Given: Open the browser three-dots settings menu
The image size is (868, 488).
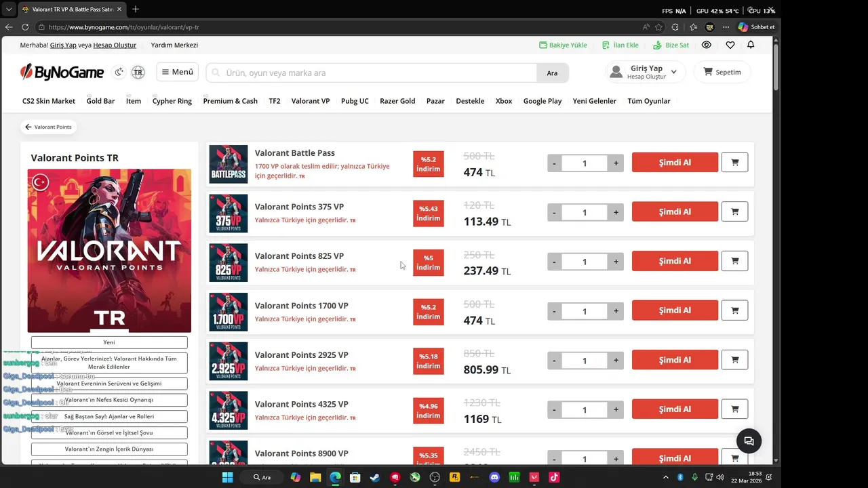Looking at the screenshot, I should pos(726,27).
